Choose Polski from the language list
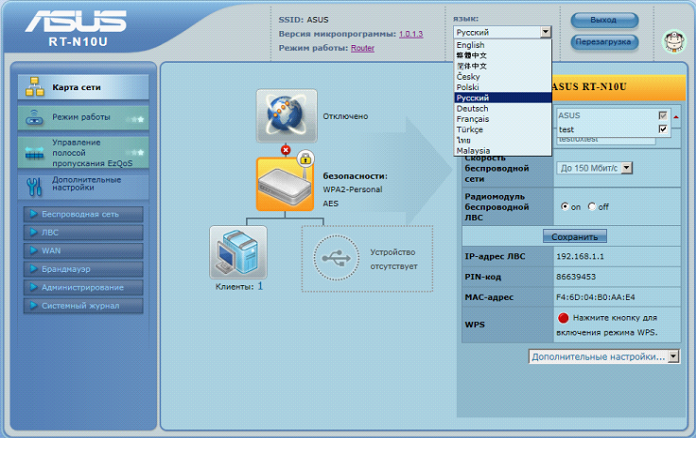Viewport: 696px width, 457px height. tap(502, 87)
